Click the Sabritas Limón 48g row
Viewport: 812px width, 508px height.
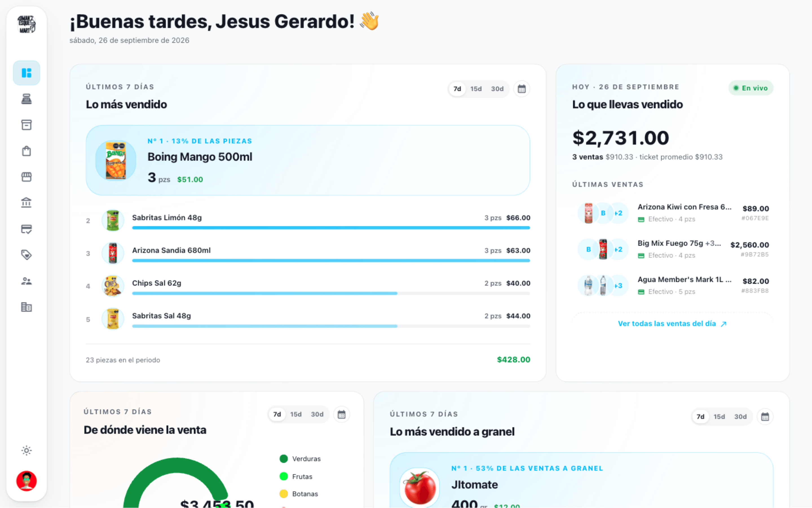tap(308, 220)
